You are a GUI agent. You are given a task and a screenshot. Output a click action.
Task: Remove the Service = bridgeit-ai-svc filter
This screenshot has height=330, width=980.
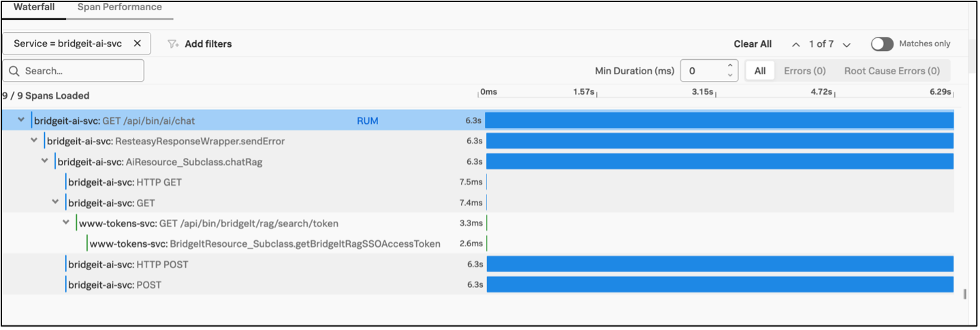[137, 44]
